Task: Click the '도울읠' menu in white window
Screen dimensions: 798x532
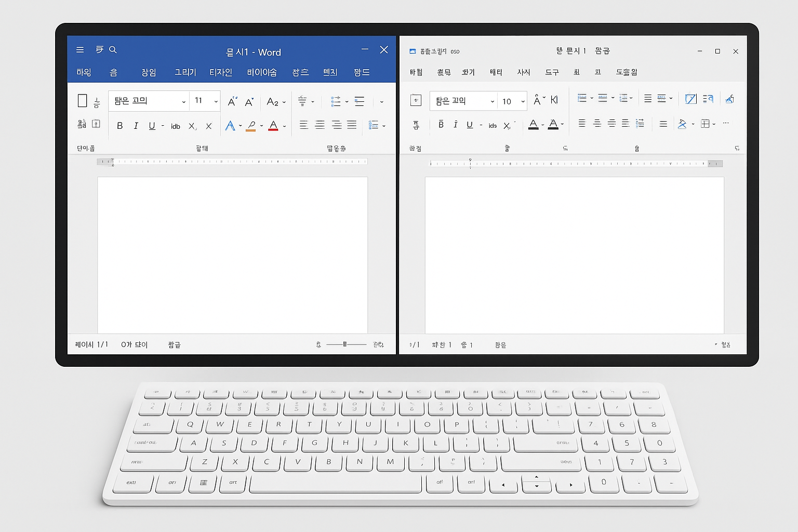Action: tap(627, 72)
